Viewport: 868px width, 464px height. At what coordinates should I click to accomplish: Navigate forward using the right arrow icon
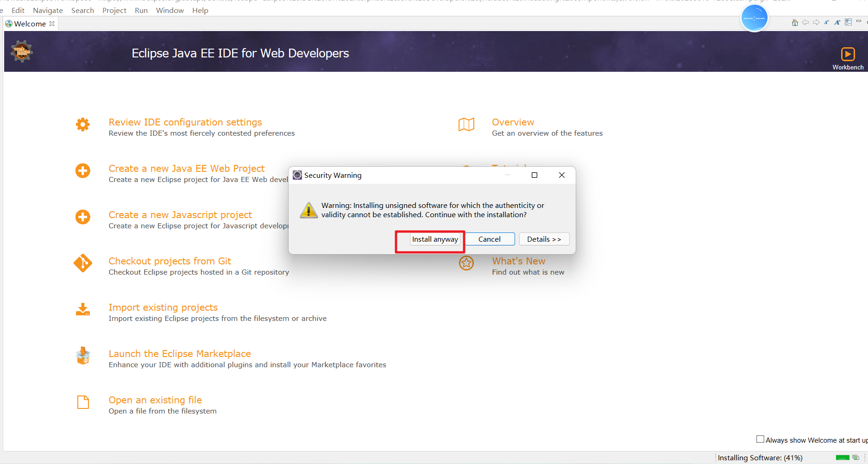[x=816, y=22]
